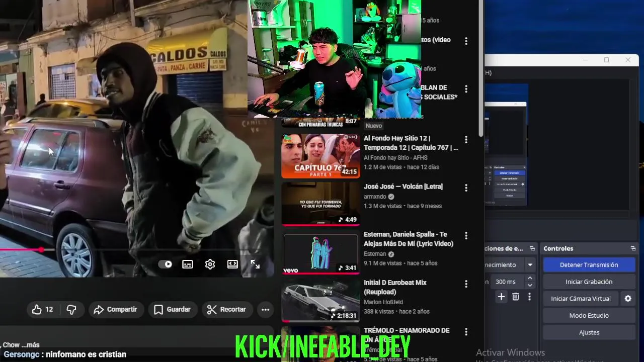644x362 pixels.
Task: Open armxndo channel name
Action: click(x=375, y=197)
